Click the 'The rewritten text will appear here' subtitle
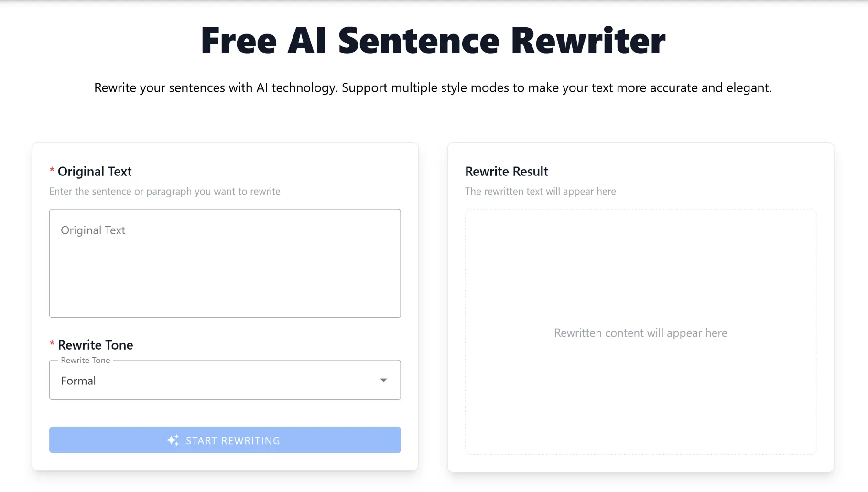The width and height of the screenshot is (868, 492). click(x=541, y=191)
